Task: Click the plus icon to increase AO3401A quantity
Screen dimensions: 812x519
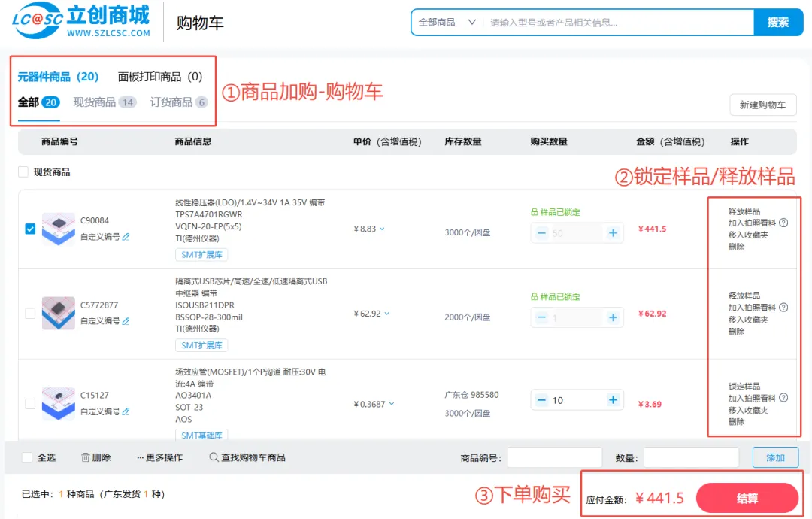Action: pos(613,400)
